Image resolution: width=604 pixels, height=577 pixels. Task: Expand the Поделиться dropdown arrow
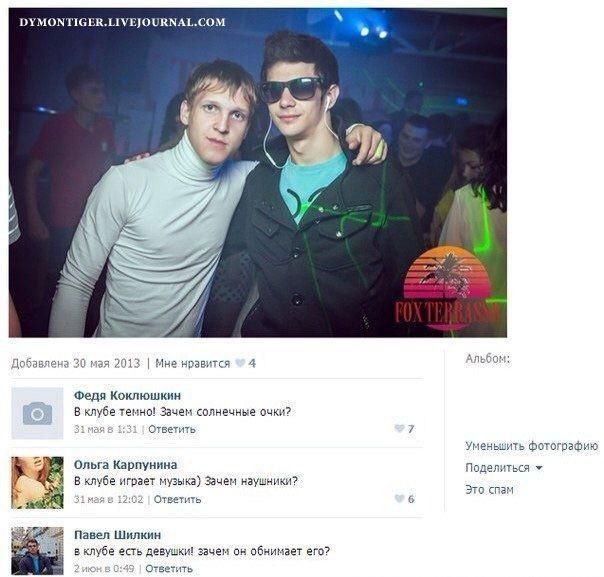point(539,468)
